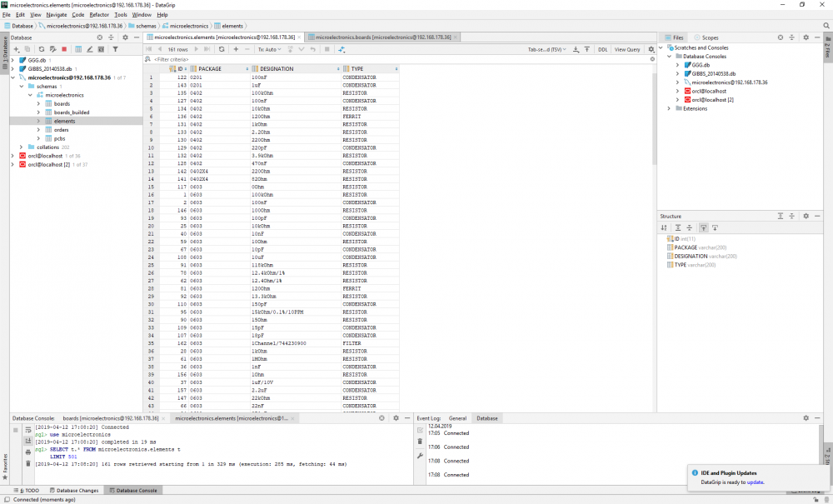This screenshot has width=833, height=504.
Task: Jump to the last page of rows
Action: tap(208, 49)
